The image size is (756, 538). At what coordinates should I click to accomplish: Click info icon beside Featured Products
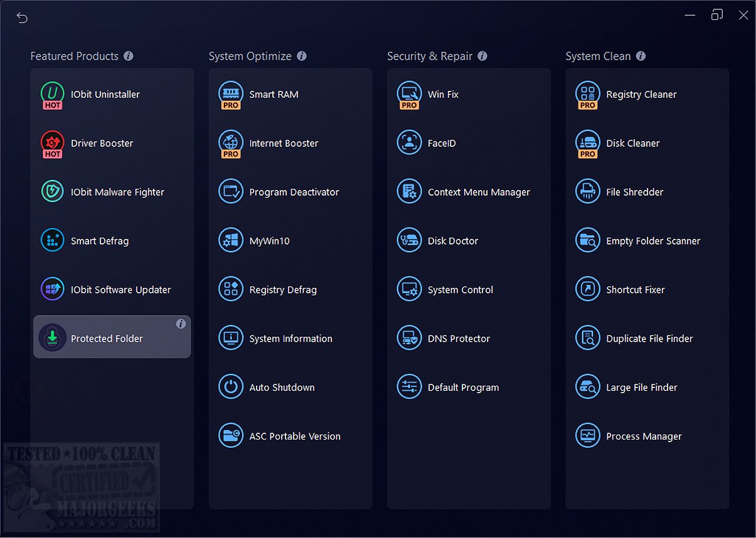[129, 56]
